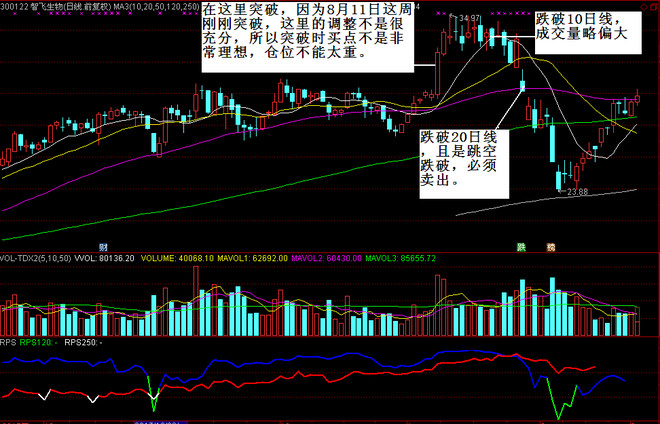Click the MAVOL3: 85655.72 value
Image resolution: width=660 pixels, height=424 pixels.
point(400,258)
